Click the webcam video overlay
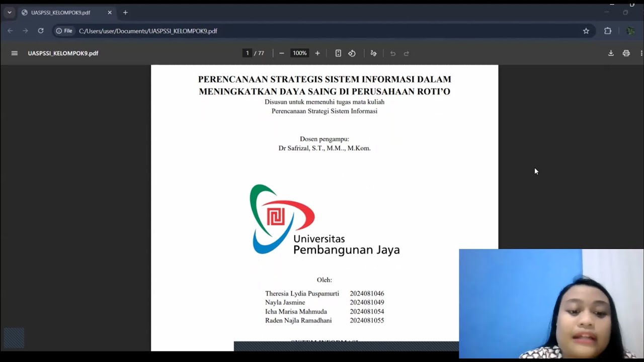Viewport: 644px width, 362px height. tap(551, 304)
